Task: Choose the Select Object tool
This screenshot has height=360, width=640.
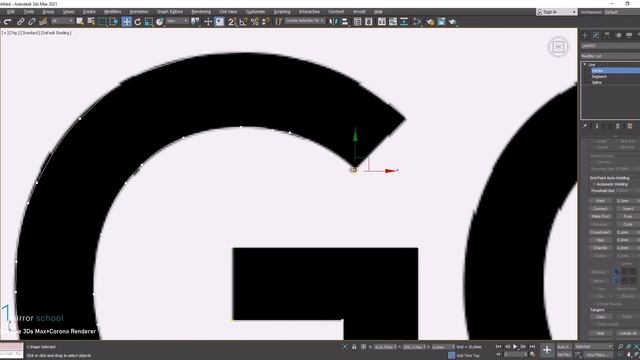Action: pyautogui.click(x=80, y=22)
